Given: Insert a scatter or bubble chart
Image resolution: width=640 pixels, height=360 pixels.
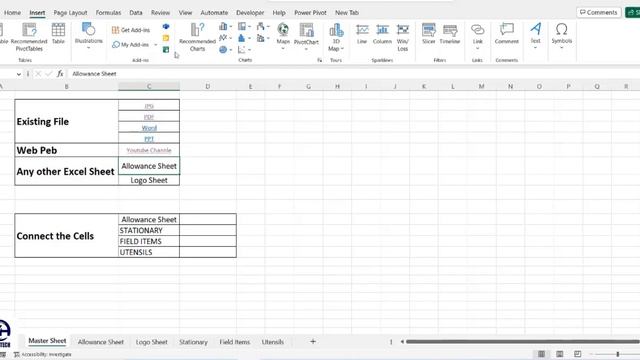Looking at the screenshot, I should (242, 49).
